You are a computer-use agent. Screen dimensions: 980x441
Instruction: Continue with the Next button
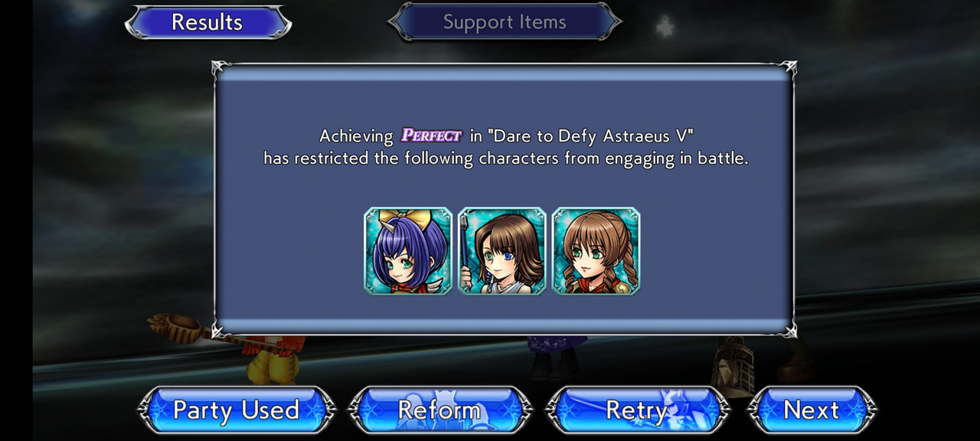coord(812,410)
